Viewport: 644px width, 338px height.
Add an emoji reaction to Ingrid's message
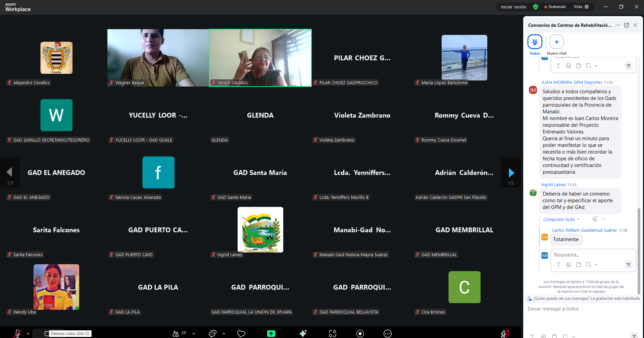[595, 219]
